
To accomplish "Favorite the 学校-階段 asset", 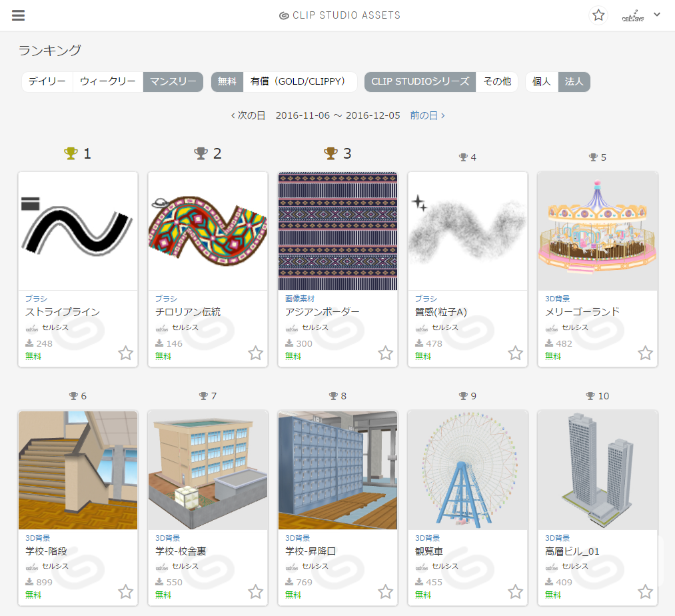I will click(125, 592).
